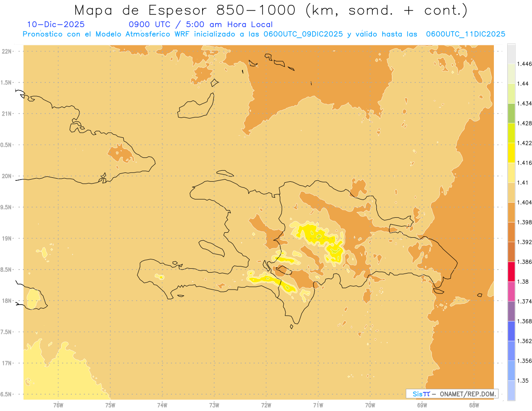Image resolution: width=532 pixels, height=411 pixels.
Task: Click the '73W' longitude label
Action: click(x=214, y=405)
